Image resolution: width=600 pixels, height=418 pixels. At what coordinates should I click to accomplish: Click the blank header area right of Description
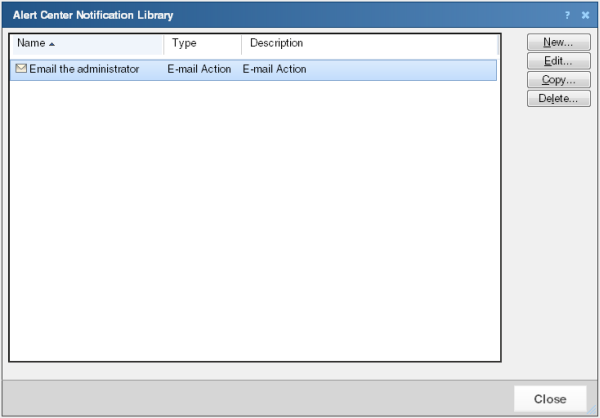pyautogui.click(x=400, y=44)
